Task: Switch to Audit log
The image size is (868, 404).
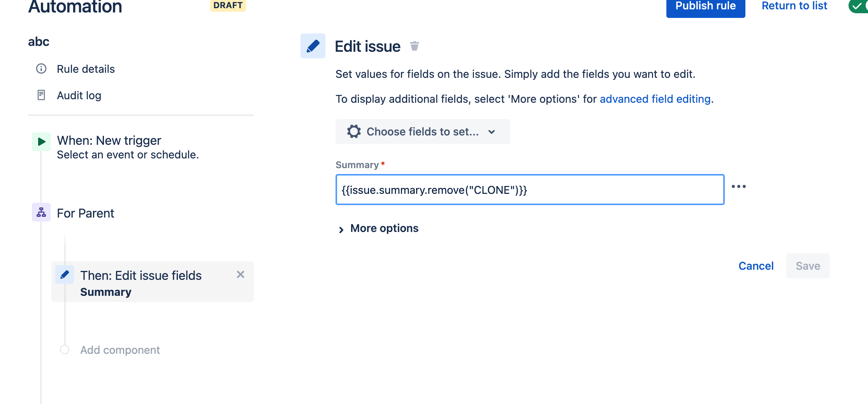Action: 79,95
